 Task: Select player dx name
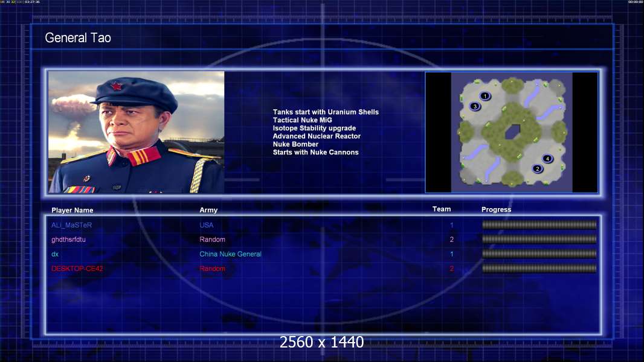55,254
